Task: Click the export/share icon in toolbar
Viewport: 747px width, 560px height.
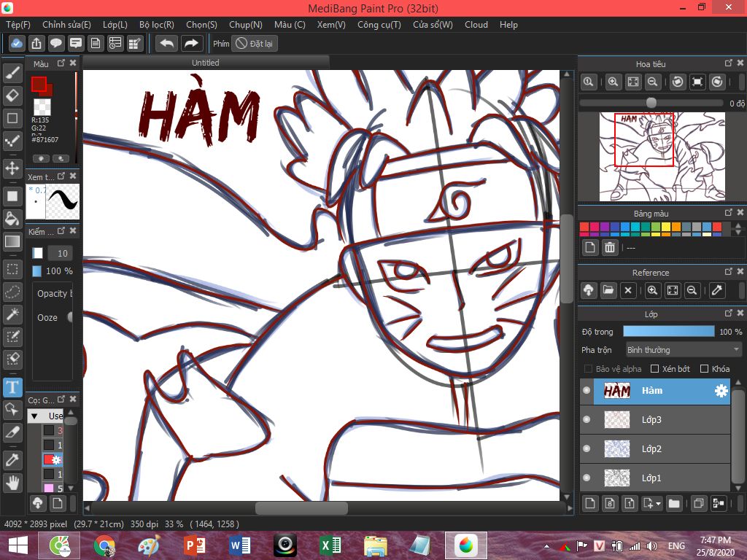Action: [36, 43]
